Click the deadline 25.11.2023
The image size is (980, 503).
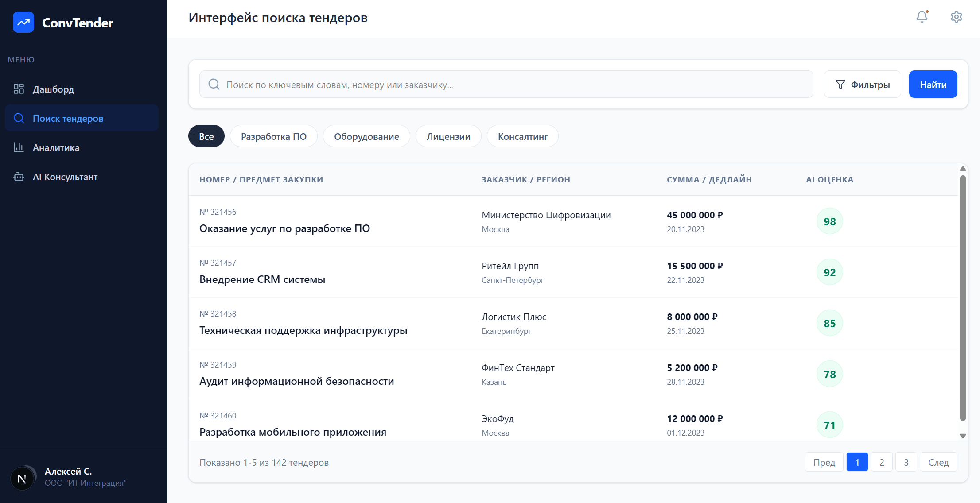tap(686, 331)
